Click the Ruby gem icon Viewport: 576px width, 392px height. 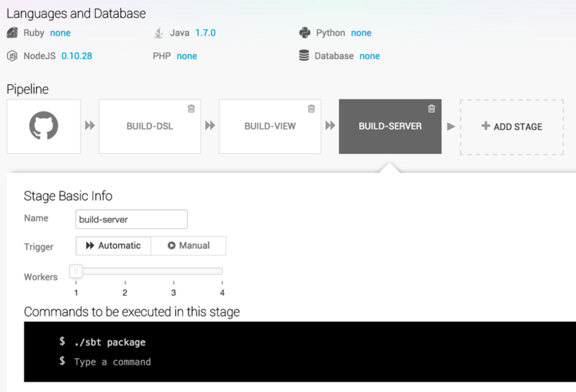12,32
